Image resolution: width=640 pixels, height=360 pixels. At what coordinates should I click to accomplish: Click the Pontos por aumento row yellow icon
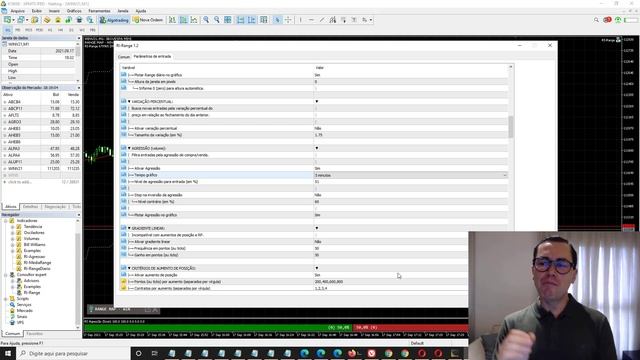point(124,282)
